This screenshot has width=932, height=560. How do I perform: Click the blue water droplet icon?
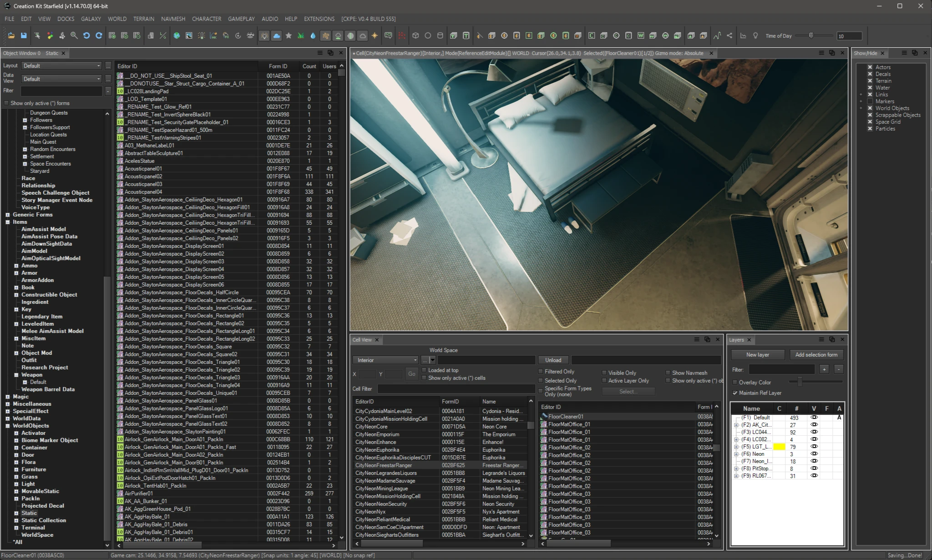[x=313, y=35]
